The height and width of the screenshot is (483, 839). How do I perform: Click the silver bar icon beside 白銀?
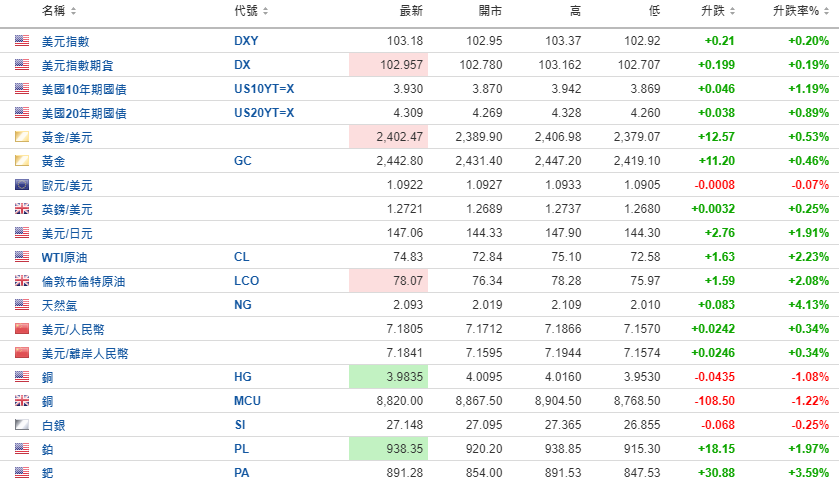(22, 425)
